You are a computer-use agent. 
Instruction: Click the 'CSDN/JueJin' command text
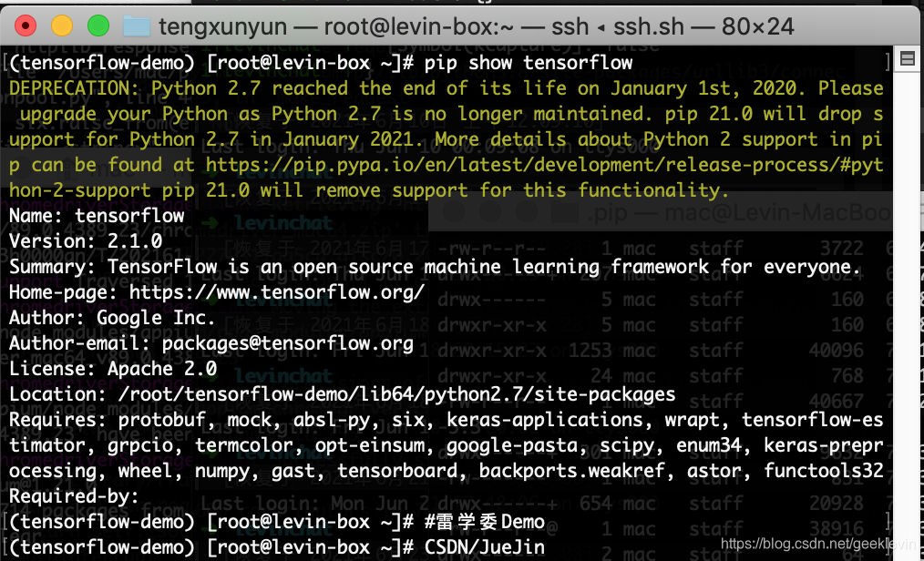[485, 547]
